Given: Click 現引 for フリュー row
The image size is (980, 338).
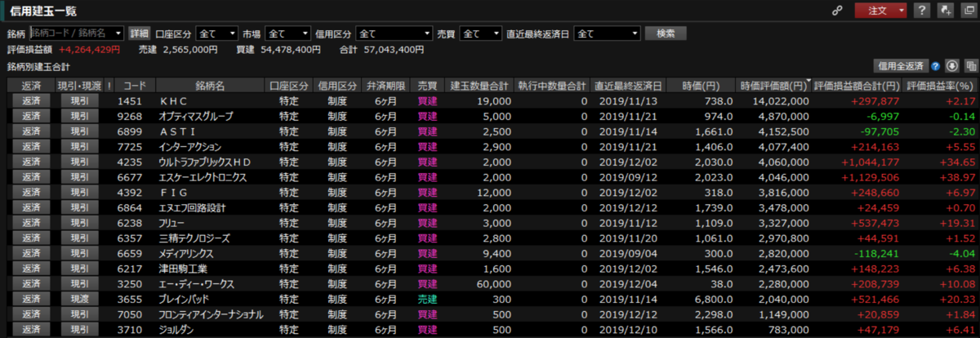Looking at the screenshot, I should click(x=80, y=223).
